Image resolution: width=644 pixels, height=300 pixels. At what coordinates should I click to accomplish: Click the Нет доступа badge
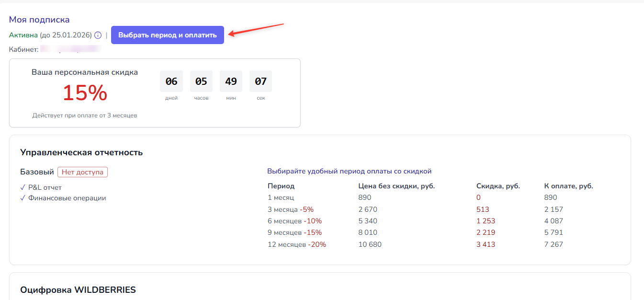82,172
